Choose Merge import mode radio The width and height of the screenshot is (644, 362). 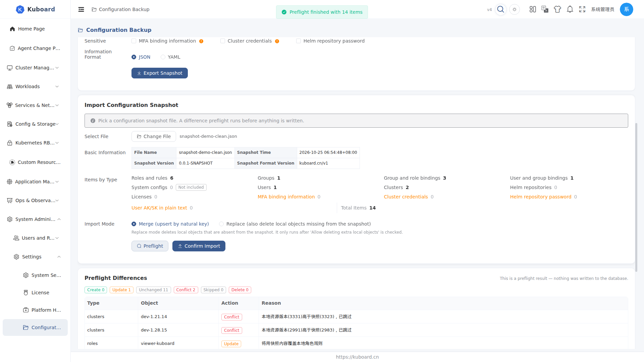click(x=134, y=224)
